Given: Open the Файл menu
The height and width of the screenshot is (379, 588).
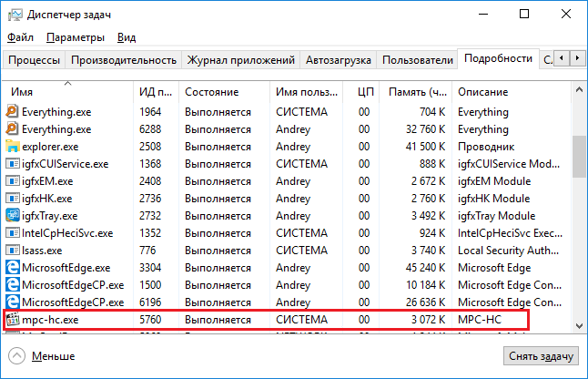Looking at the screenshot, I should (20, 38).
